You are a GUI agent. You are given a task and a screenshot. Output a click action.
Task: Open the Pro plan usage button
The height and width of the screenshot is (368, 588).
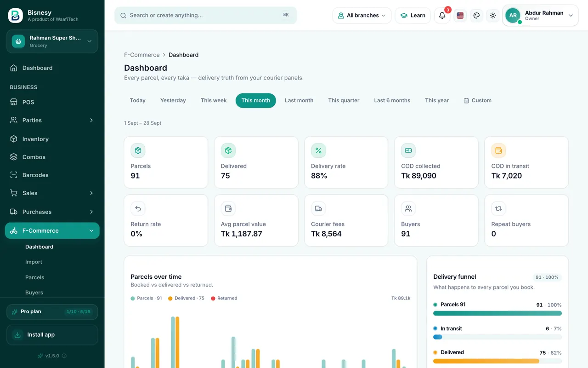(x=52, y=312)
